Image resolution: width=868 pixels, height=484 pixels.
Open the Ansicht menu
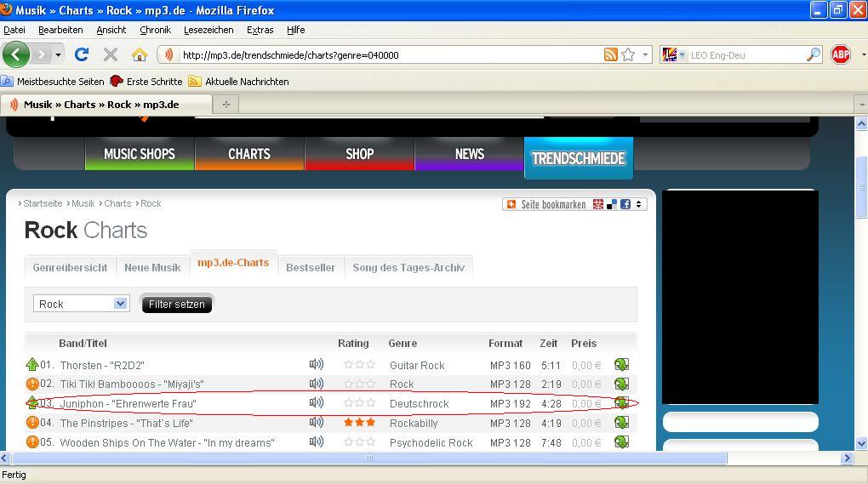(x=111, y=30)
